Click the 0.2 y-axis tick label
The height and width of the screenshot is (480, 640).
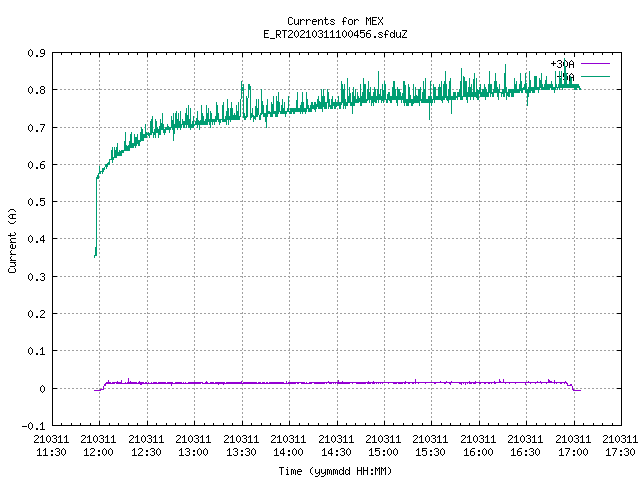[x=36, y=314]
